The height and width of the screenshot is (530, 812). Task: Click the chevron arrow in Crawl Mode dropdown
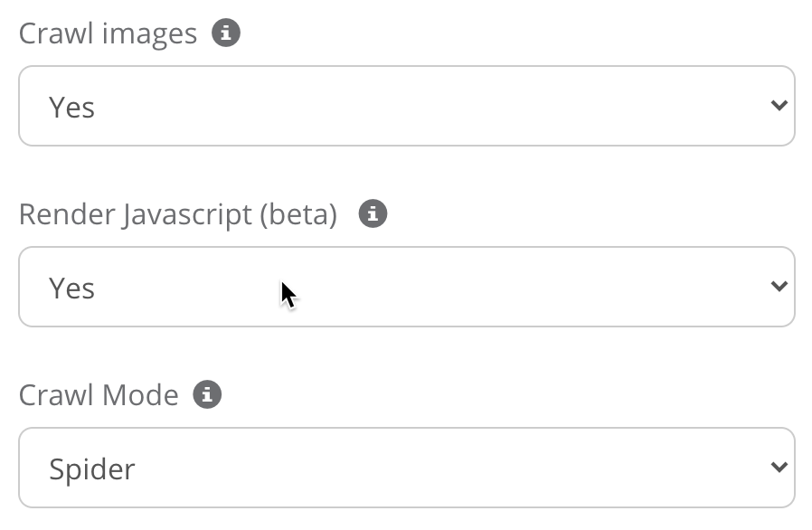pyautogui.click(x=779, y=468)
